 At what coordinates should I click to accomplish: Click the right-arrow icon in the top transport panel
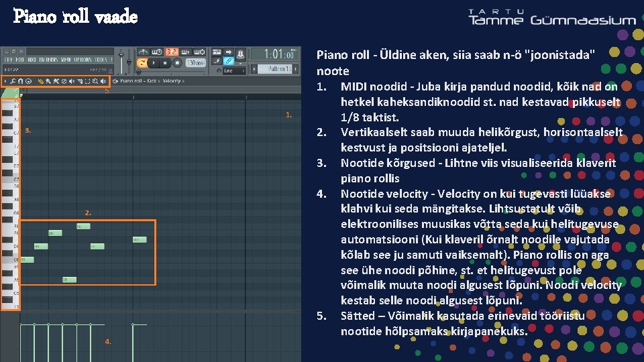coord(229,52)
